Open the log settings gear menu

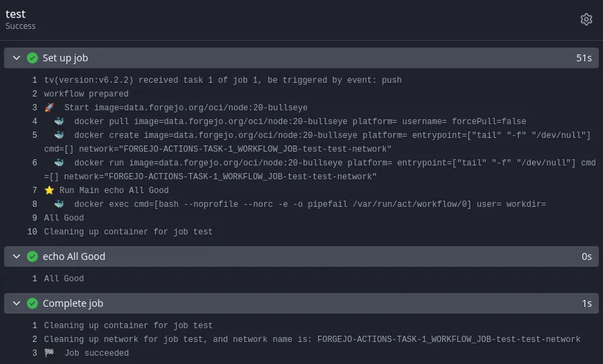[x=586, y=19]
